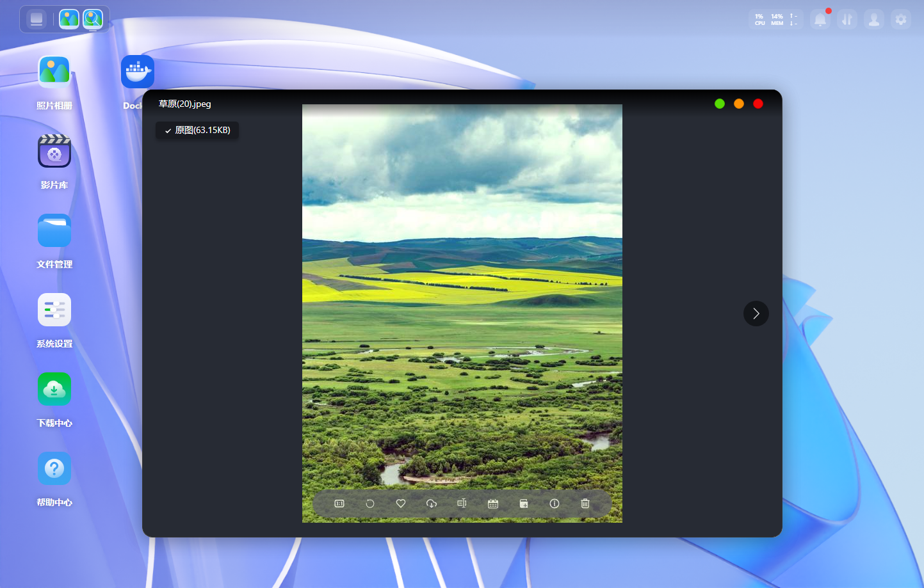Open the notifications bell
The height and width of the screenshot is (588, 924).
coord(820,20)
